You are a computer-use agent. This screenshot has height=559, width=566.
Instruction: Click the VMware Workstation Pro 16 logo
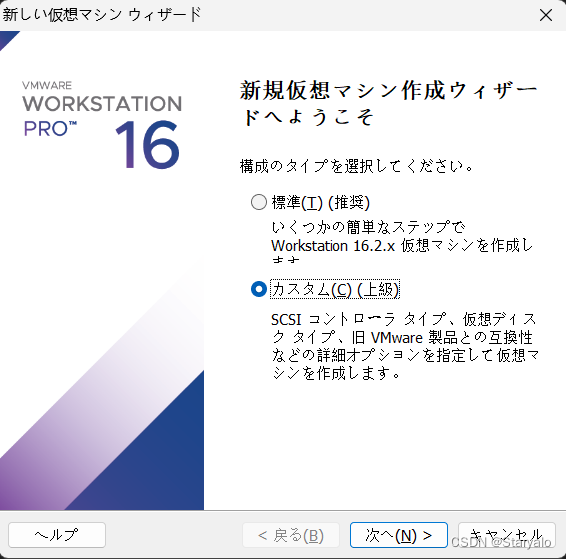(x=101, y=125)
